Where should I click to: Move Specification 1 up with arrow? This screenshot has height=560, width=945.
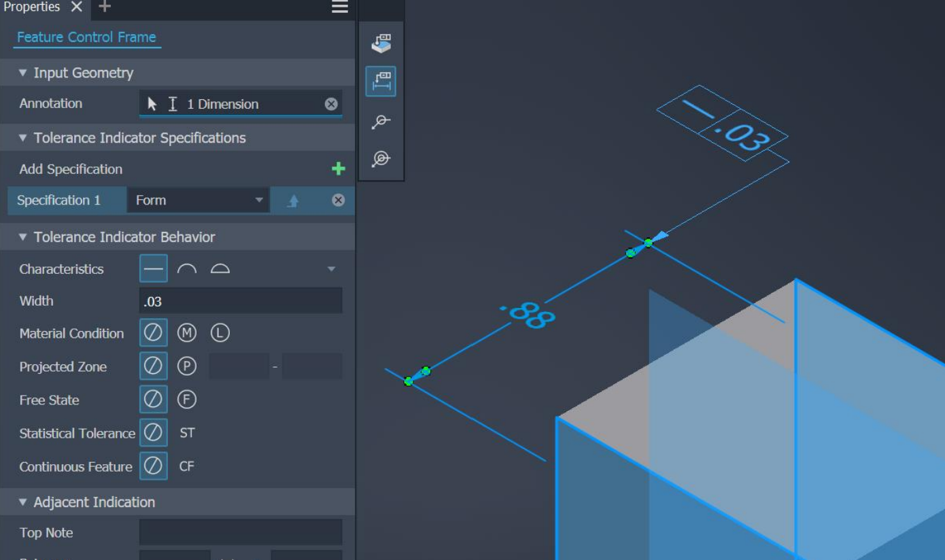[293, 200]
